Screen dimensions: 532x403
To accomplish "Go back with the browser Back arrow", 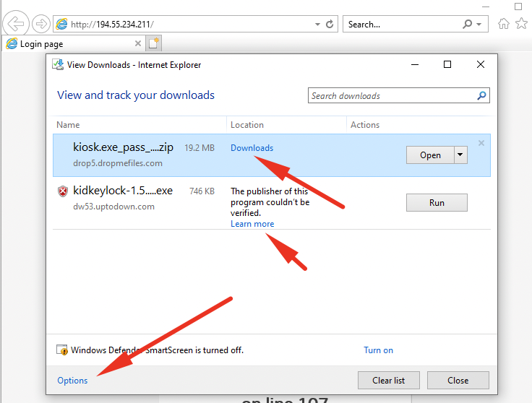I will coord(16,24).
